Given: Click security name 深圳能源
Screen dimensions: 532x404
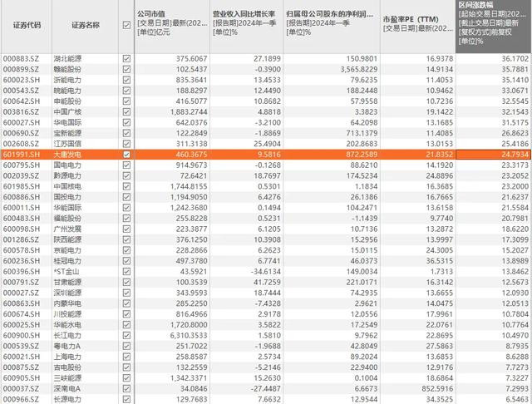Looking at the screenshot, I should (67, 293).
